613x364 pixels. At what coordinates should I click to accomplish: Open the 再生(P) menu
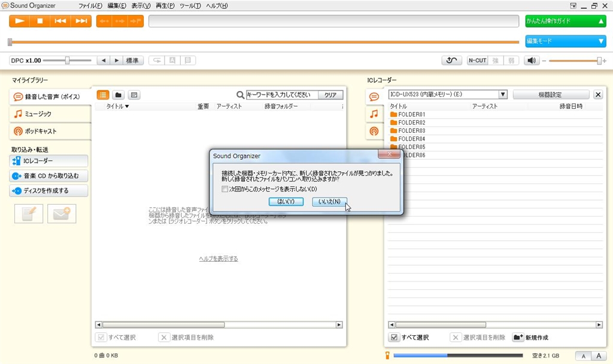click(x=165, y=6)
